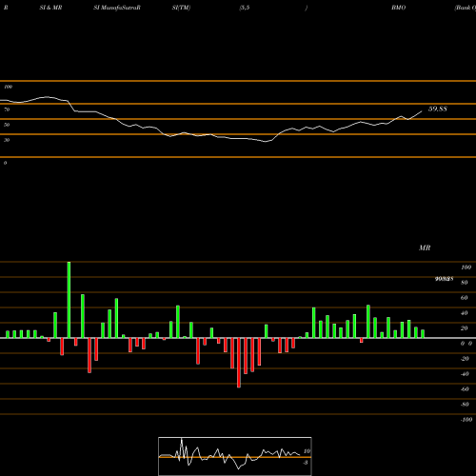Click the RSI line endpoint beside 59.88
The image size is (476, 476).
[x=422, y=111]
